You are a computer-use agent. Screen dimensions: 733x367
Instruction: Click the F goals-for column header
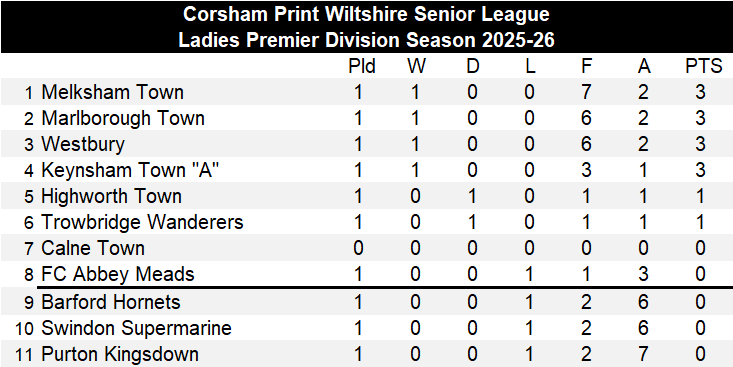pyautogui.click(x=587, y=67)
